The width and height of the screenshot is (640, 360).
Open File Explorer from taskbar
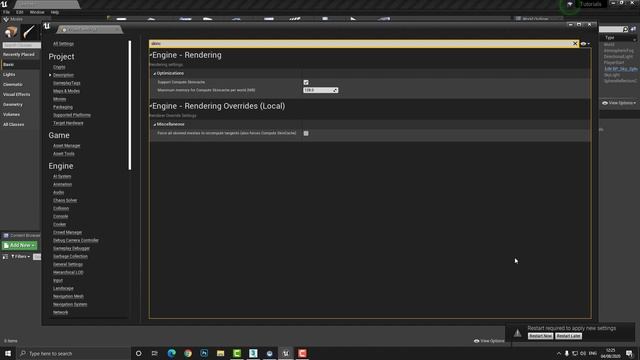220,353
